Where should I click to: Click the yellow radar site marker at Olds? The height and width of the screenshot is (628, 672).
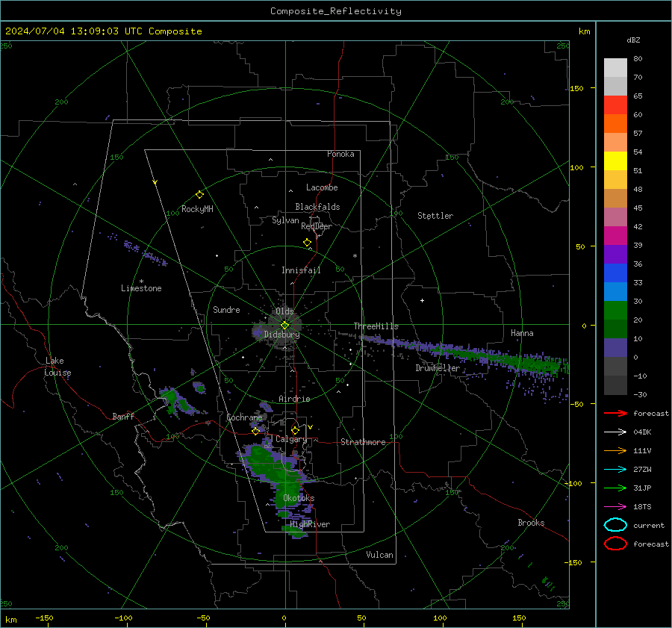point(285,326)
